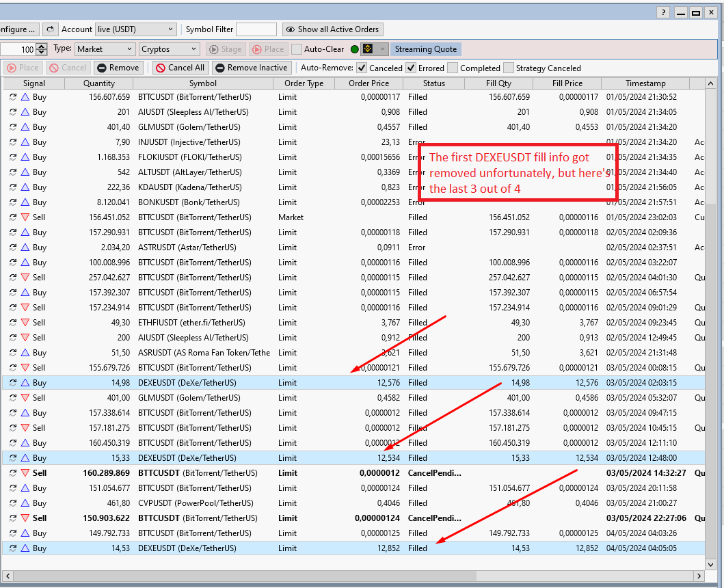Click sell triangle on the 160.289.869 BTTCUSDT row
The height and width of the screenshot is (588, 724).
point(25,473)
